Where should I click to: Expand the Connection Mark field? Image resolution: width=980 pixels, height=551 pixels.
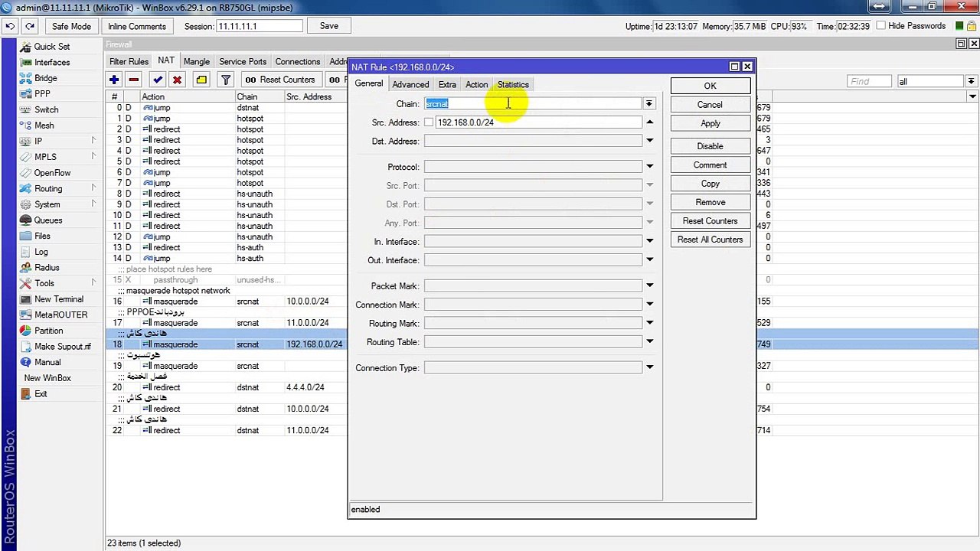click(649, 305)
